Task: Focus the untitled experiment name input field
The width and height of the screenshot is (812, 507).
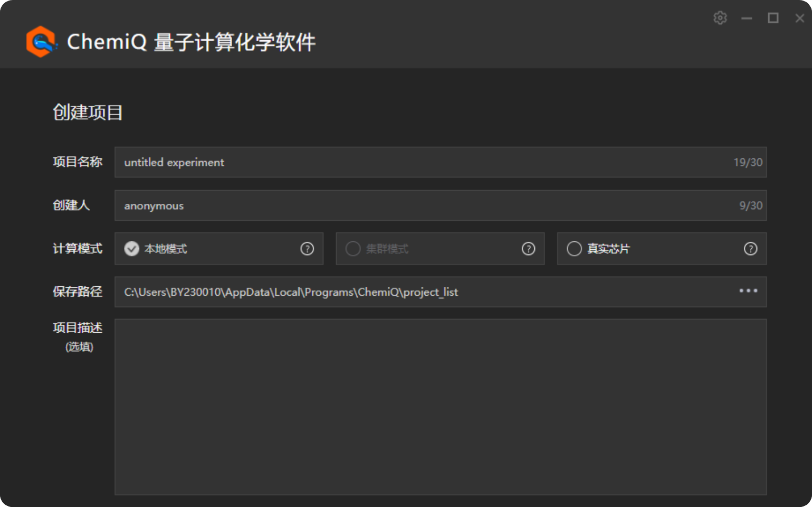Action: pos(369,162)
